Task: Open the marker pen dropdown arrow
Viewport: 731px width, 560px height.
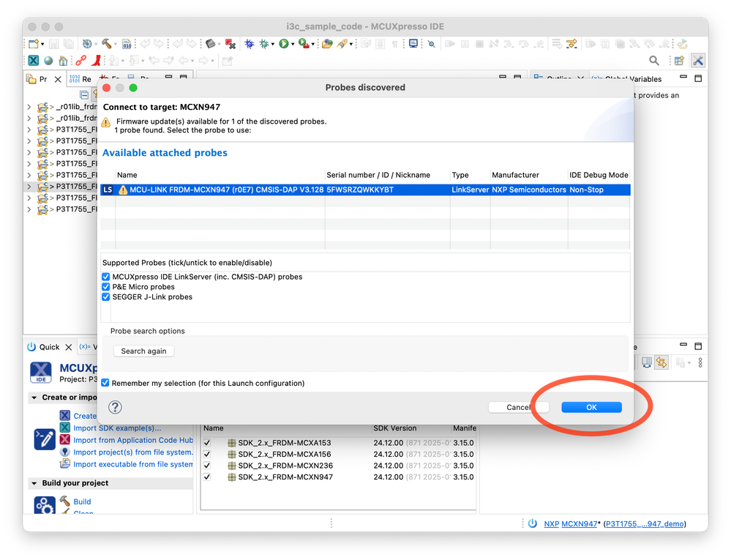Action: [350, 45]
